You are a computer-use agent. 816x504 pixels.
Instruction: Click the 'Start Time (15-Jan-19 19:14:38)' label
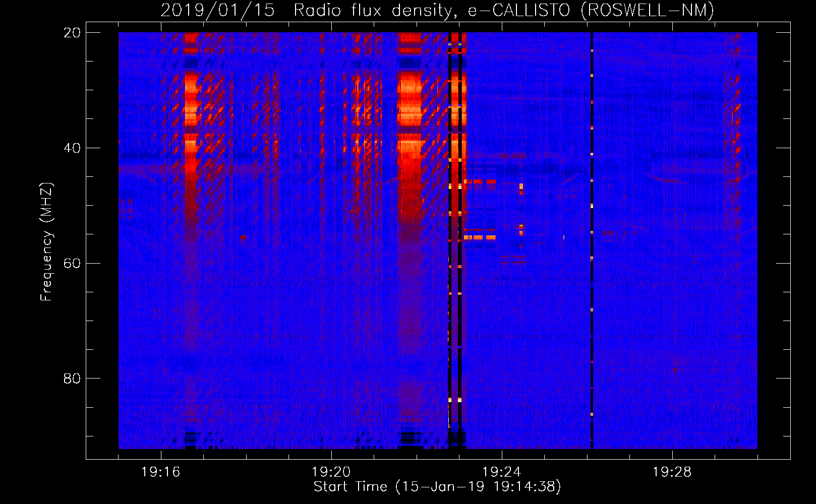pyautogui.click(x=437, y=487)
